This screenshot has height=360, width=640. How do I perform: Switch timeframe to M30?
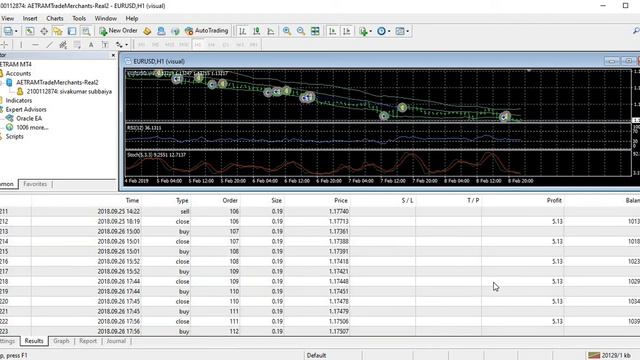click(x=184, y=44)
